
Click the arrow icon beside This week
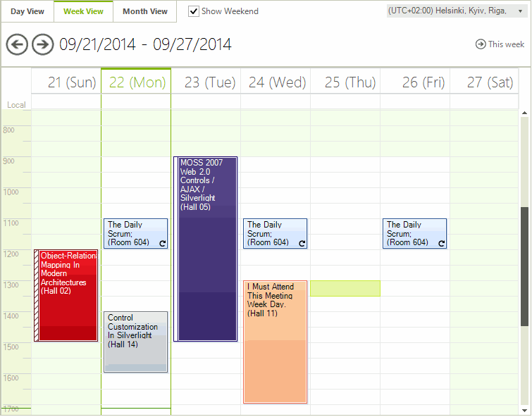click(x=481, y=44)
